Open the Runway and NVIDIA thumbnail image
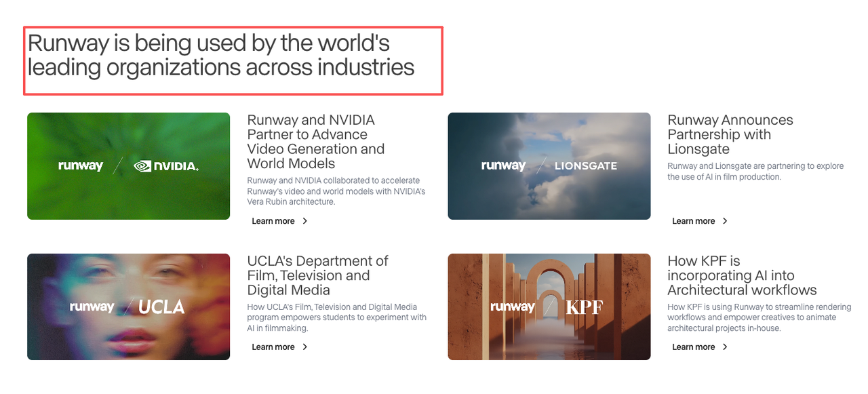This screenshot has width=868, height=394. pos(128,166)
